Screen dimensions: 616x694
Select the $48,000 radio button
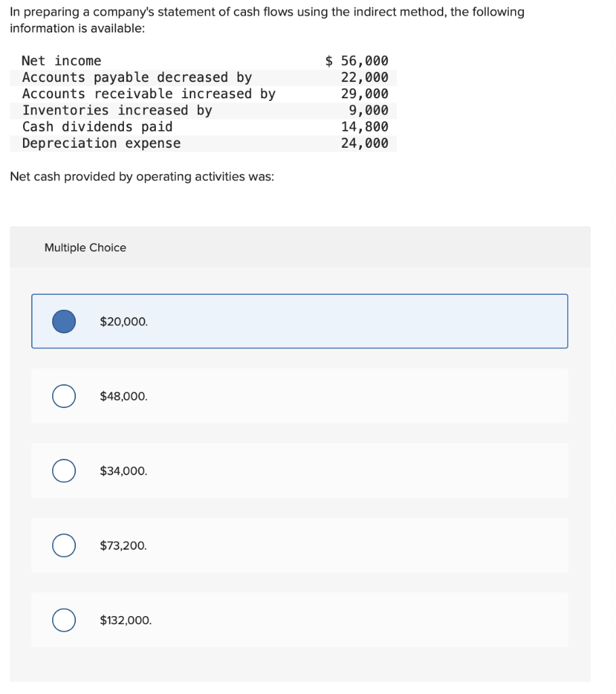coord(64,396)
